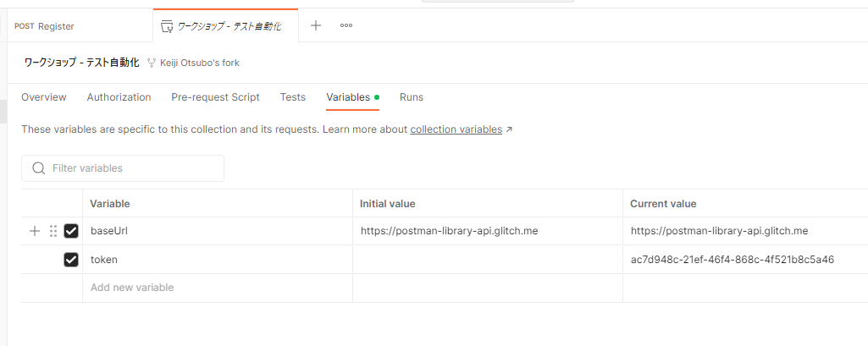Click the fork icon beside Keiji Otsubo's fork
Screen dimensions: 868x346
[x=152, y=63]
